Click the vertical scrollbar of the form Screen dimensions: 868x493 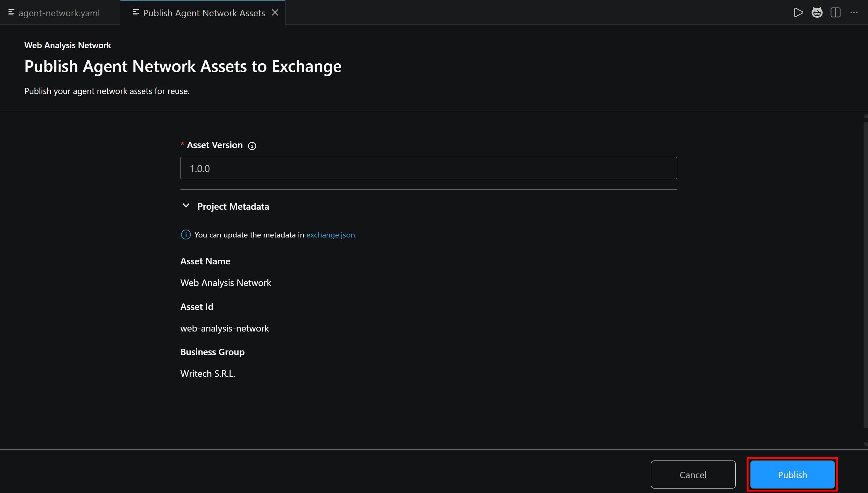[865, 275]
